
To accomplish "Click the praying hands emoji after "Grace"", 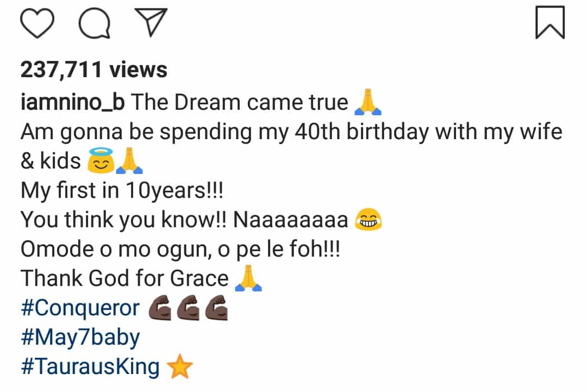I will tap(248, 279).
